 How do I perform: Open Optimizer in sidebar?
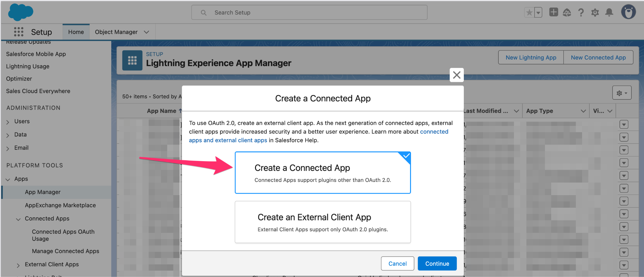pyautogui.click(x=19, y=79)
